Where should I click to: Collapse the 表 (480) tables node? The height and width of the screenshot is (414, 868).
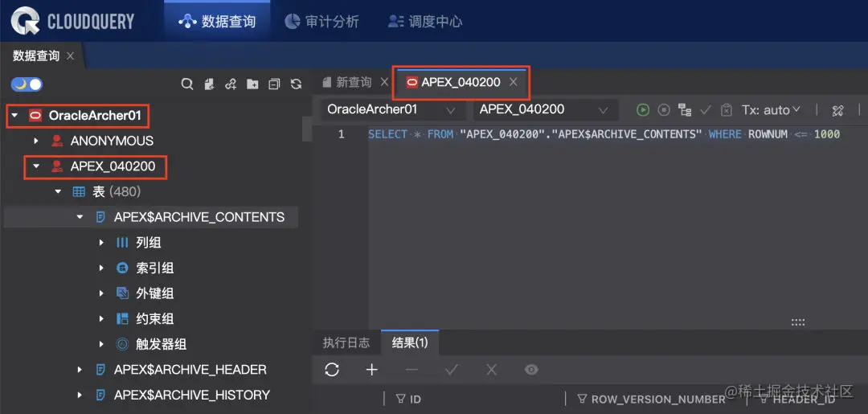tap(58, 191)
